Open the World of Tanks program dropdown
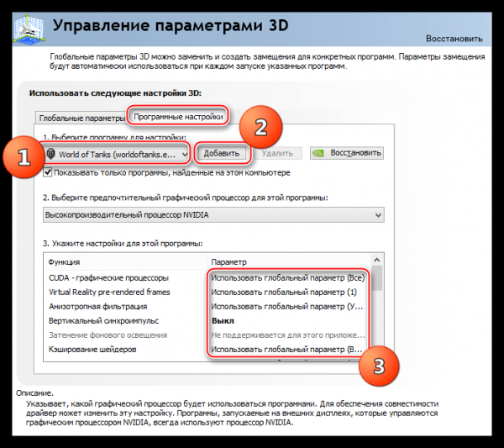Image resolution: width=504 pixels, height=448 pixels. coord(117,155)
